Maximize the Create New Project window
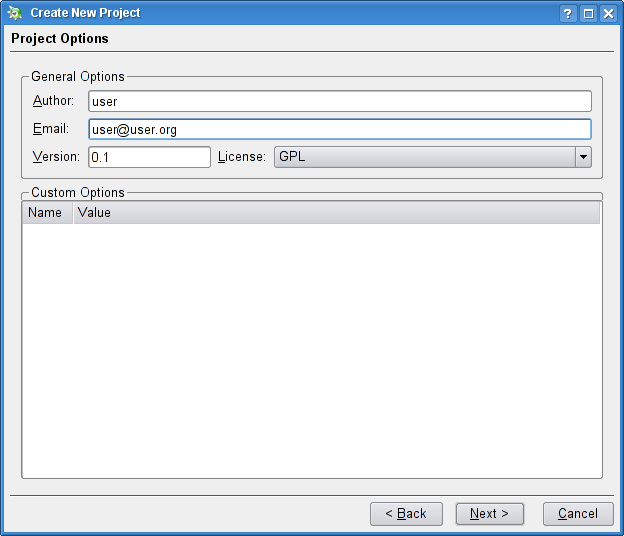 coord(588,13)
